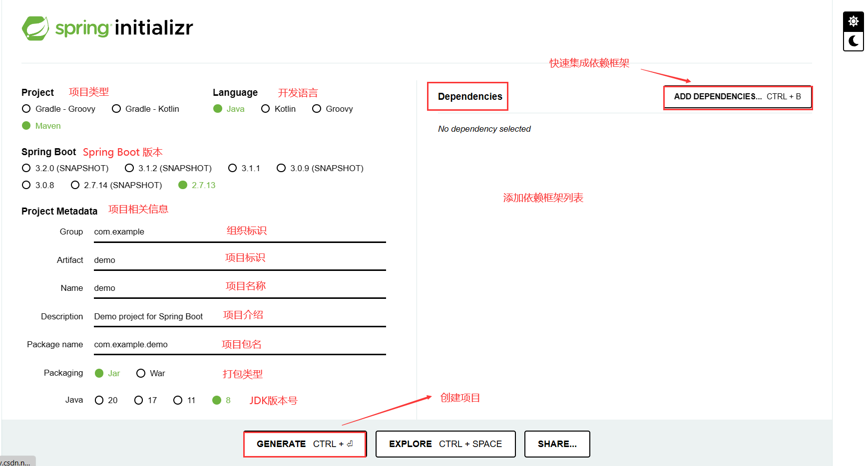Edit the Description field

[x=240, y=317]
